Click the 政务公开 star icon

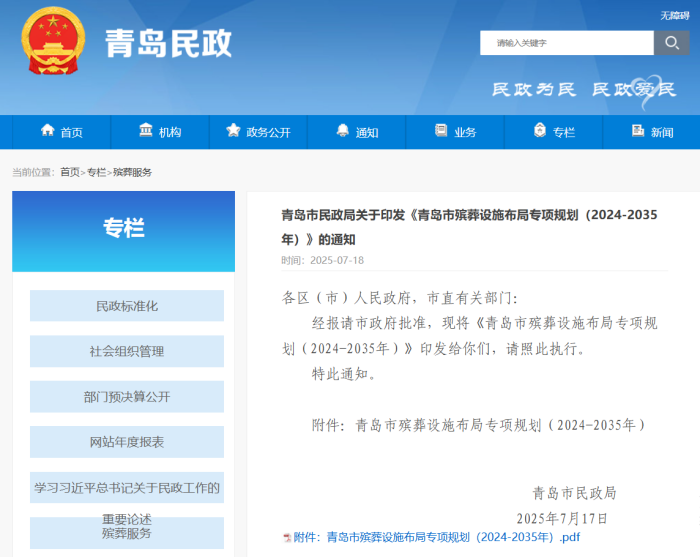click(233, 131)
